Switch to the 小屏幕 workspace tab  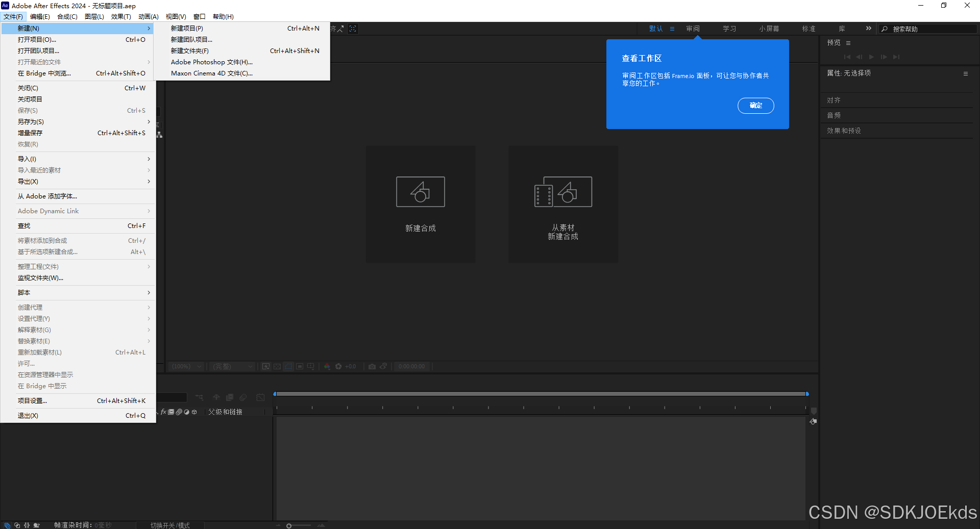click(x=769, y=29)
